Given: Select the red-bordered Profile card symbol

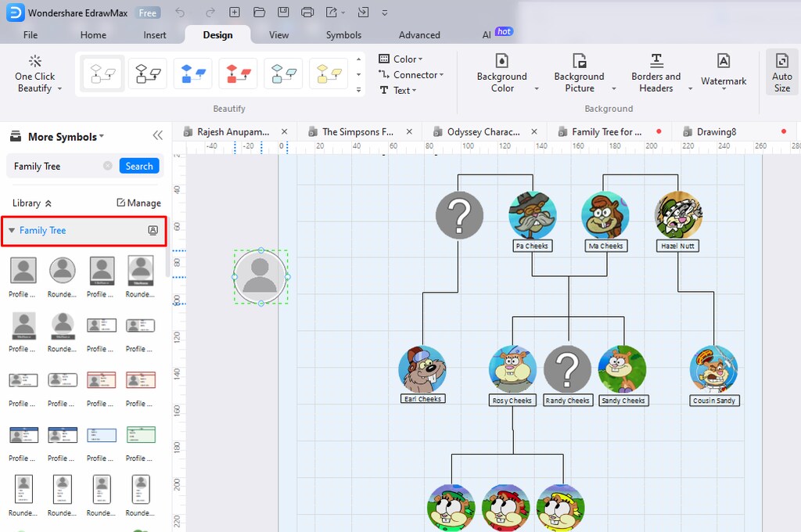Looking at the screenshot, I should tap(101, 380).
